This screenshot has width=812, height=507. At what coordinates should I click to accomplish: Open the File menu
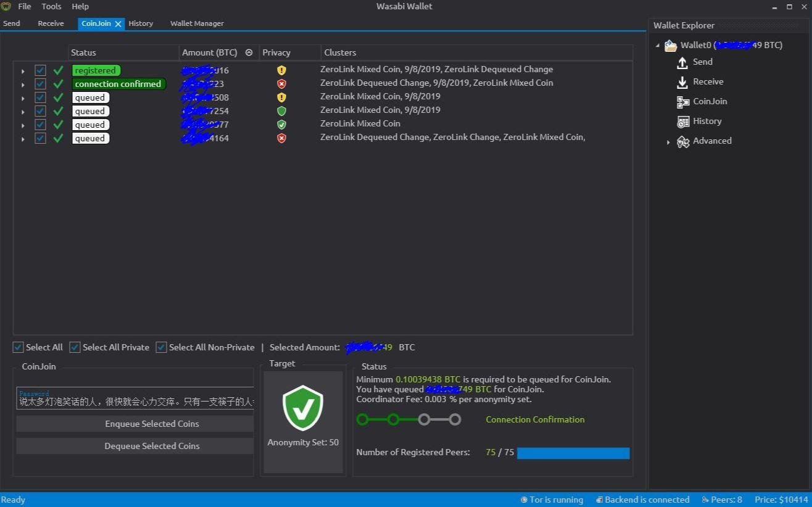25,6
